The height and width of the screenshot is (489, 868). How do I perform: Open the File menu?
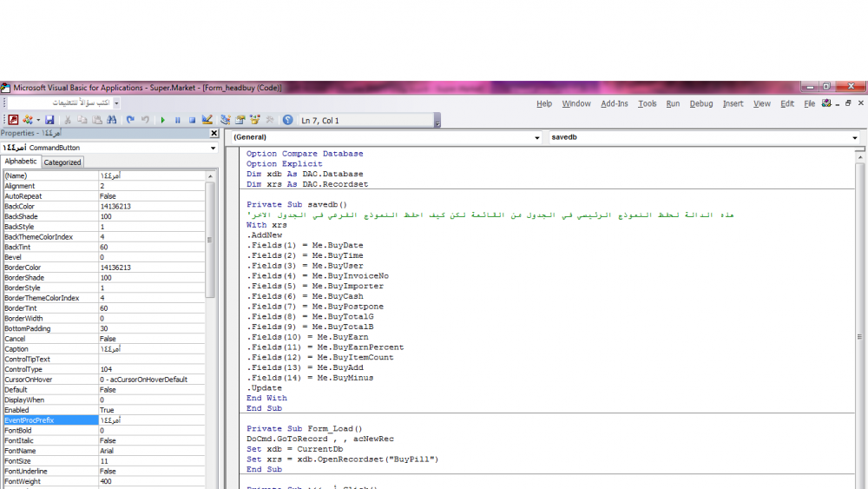coord(809,103)
